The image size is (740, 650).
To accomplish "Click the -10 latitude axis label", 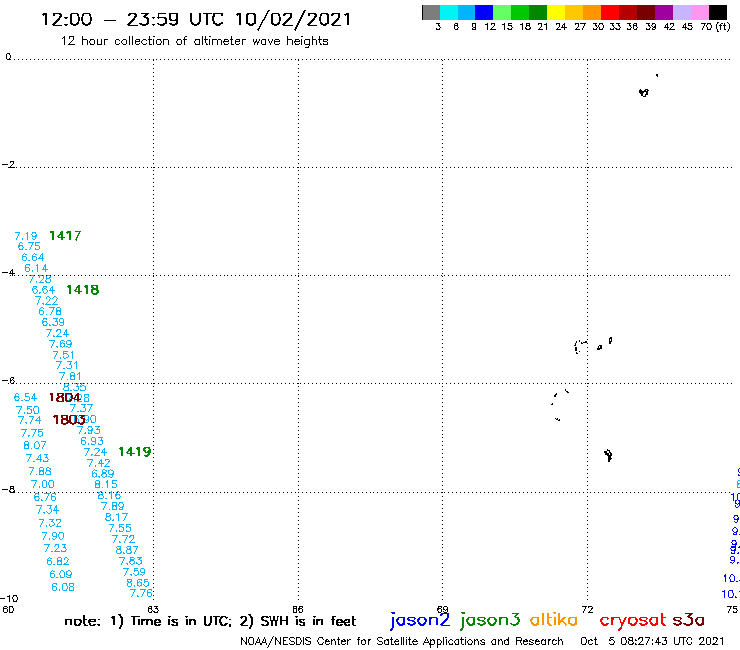I will 9,599.
